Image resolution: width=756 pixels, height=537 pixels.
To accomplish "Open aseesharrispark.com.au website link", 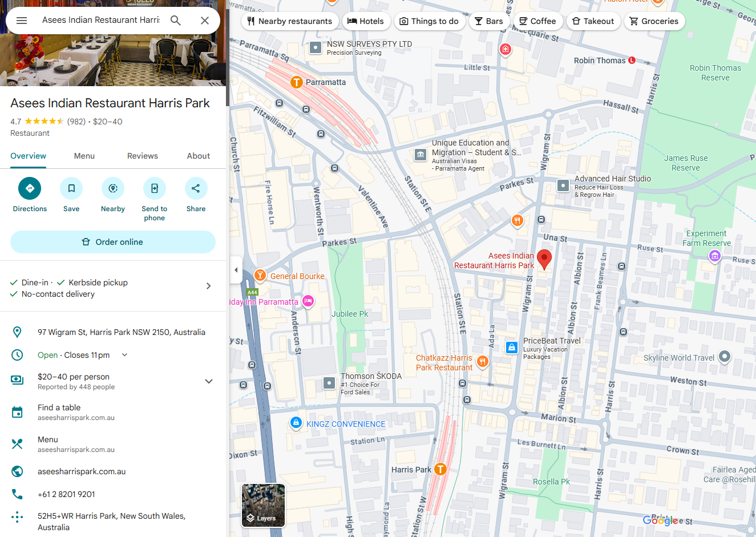I will point(82,471).
